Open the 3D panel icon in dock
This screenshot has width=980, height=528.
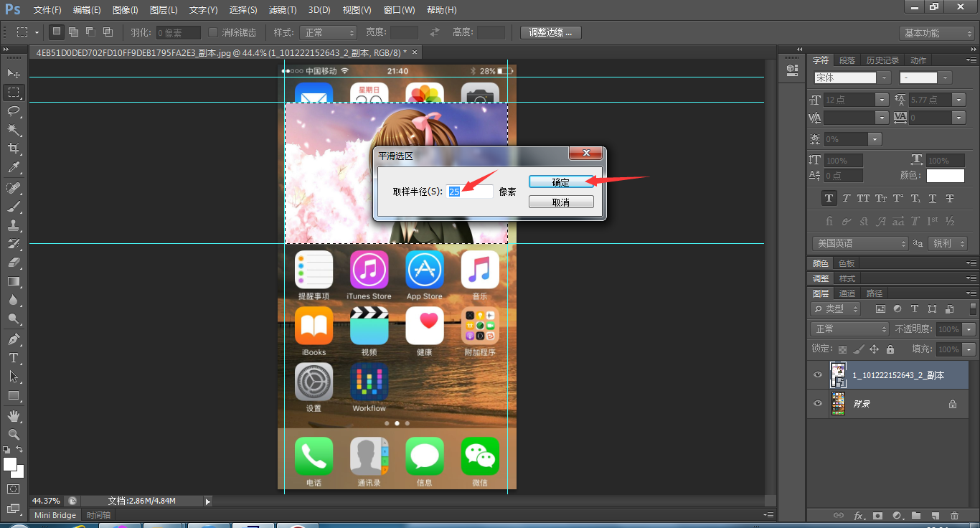[x=792, y=70]
